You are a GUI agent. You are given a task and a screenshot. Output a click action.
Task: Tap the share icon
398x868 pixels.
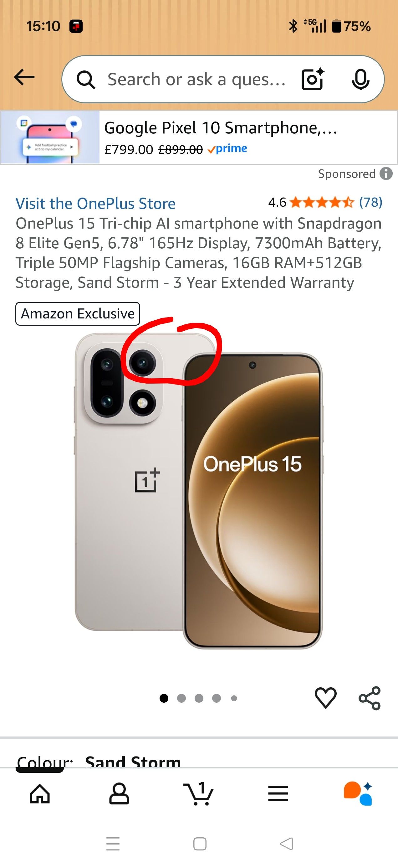pos(370,698)
